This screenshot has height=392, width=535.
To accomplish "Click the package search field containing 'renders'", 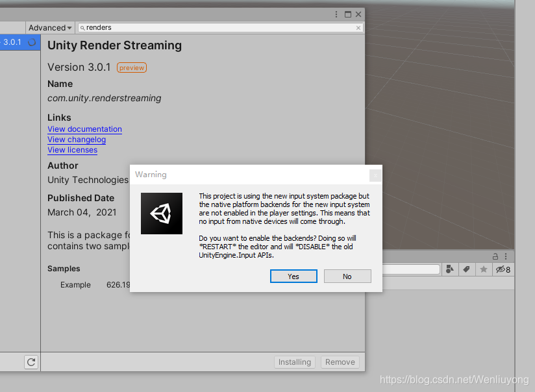I will pos(220,28).
